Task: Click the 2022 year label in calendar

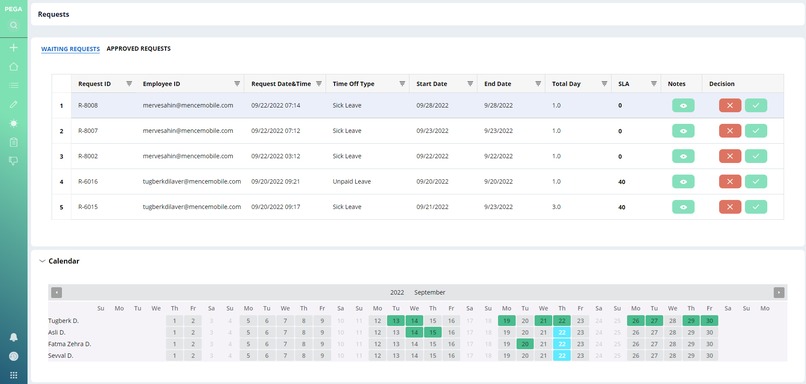Action: coord(397,292)
